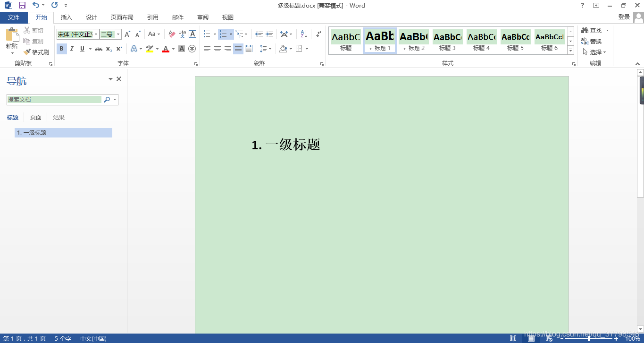644x343 pixels.
Task: Click the Phonetic Guide (wén) icon
Action: point(182,34)
